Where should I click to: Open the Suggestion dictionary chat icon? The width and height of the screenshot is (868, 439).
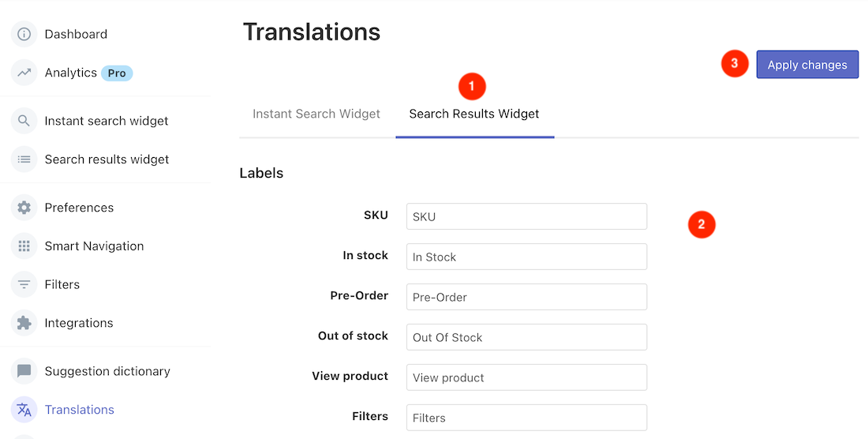click(24, 371)
